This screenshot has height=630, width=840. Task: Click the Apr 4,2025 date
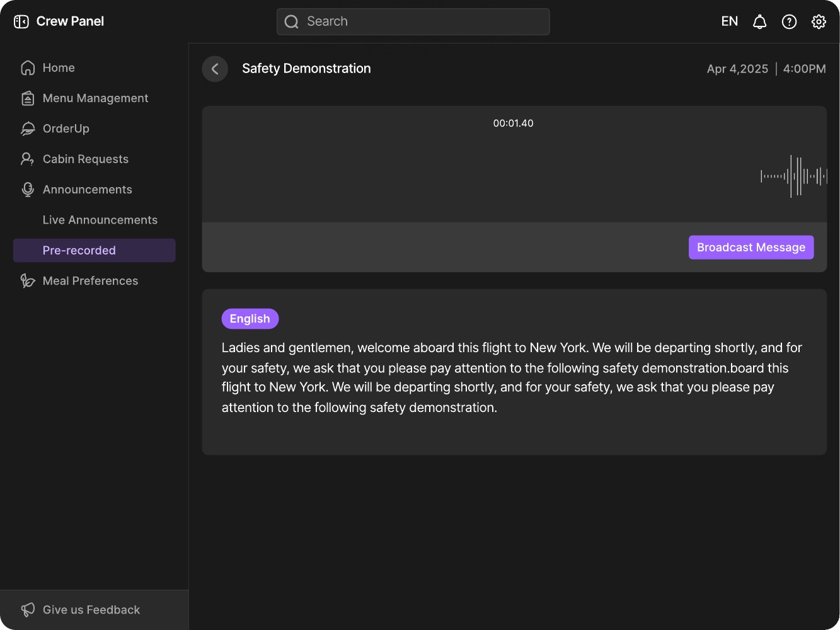737,69
